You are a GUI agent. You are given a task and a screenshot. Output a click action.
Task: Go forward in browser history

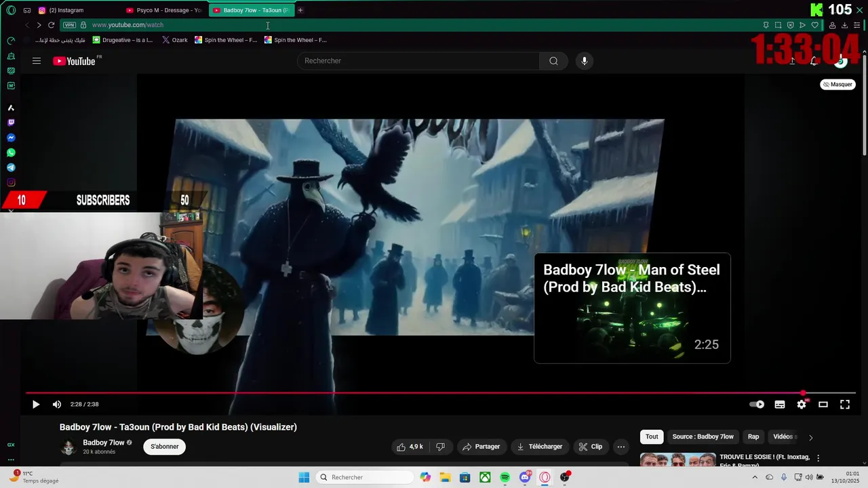click(x=39, y=25)
